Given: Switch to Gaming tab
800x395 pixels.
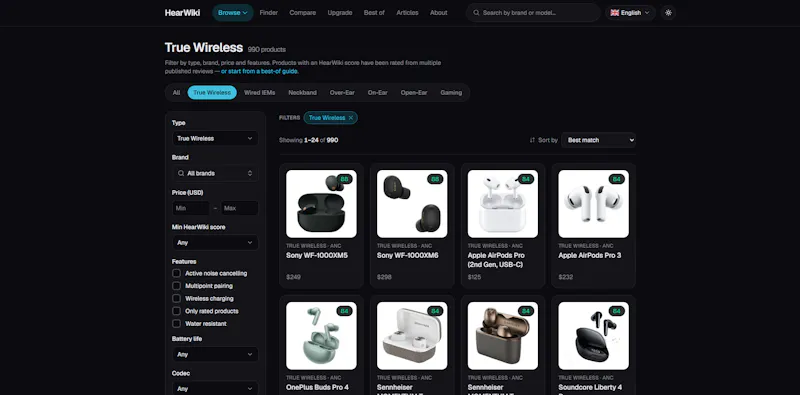Looking at the screenshot, I should click(451, 93).
